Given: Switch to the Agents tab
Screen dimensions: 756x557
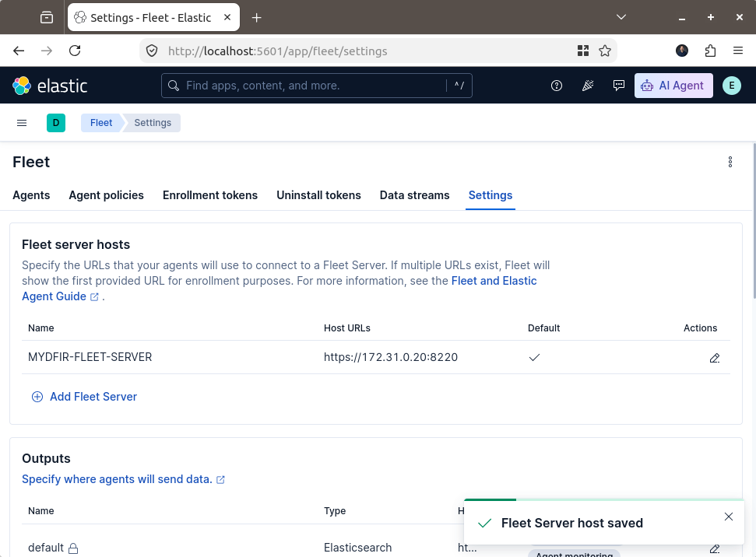Looking at the screenshot, I should click(31, 195).
